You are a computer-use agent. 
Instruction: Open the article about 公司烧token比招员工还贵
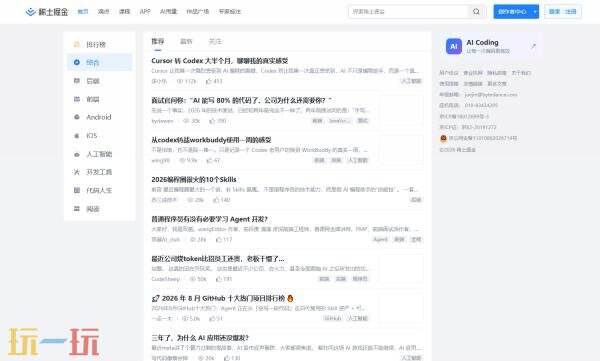(x=218, y=259)
